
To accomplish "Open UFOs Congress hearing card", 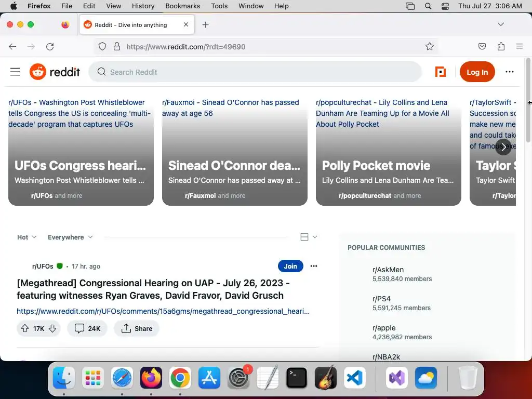I will pos(81,152).
